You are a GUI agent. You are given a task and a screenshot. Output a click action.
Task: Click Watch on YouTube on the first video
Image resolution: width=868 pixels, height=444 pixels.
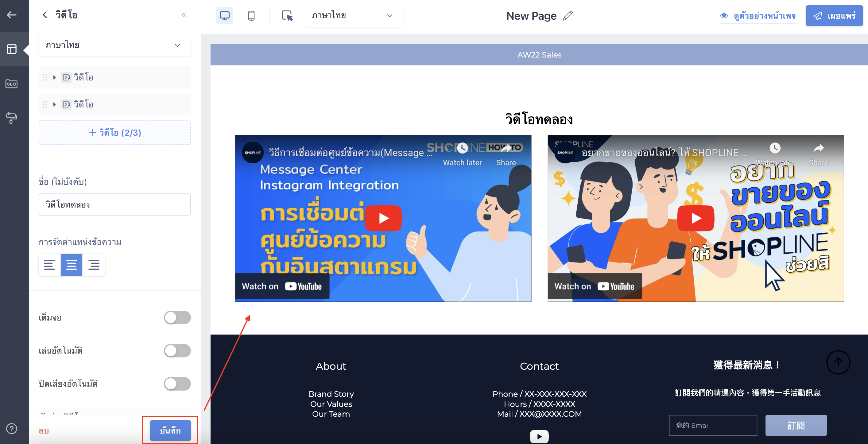[282, 286]
